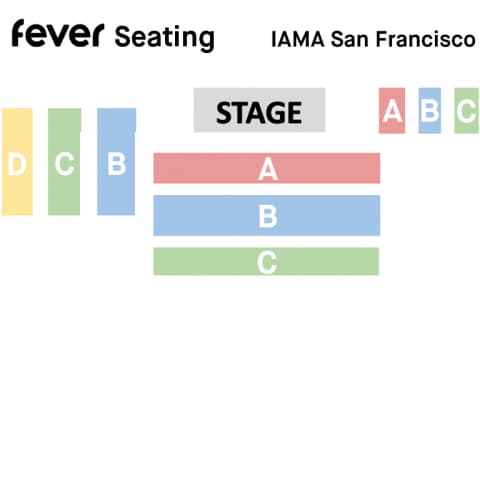Screen dimensions: 480x480
Task: Click letter A in center red row
Action: (268, 169)
